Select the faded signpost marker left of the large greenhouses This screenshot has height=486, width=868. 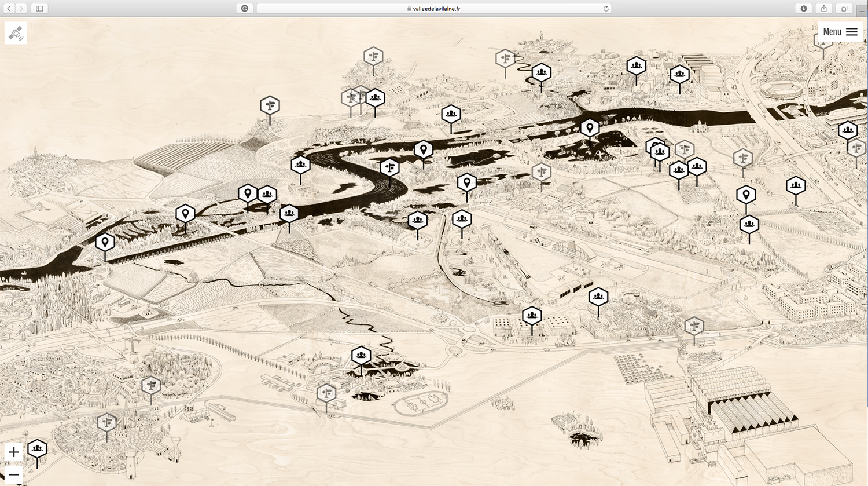coord(694,326)
